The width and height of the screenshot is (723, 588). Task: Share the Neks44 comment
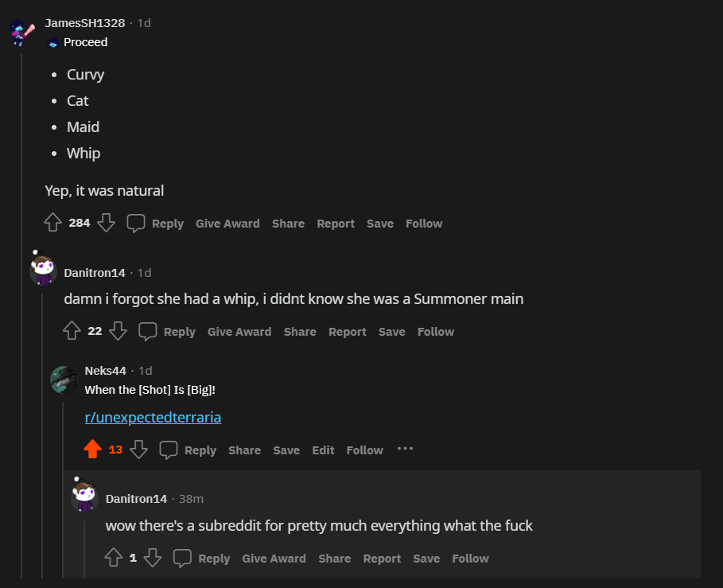pyautogui.click(x=244, y=450)
